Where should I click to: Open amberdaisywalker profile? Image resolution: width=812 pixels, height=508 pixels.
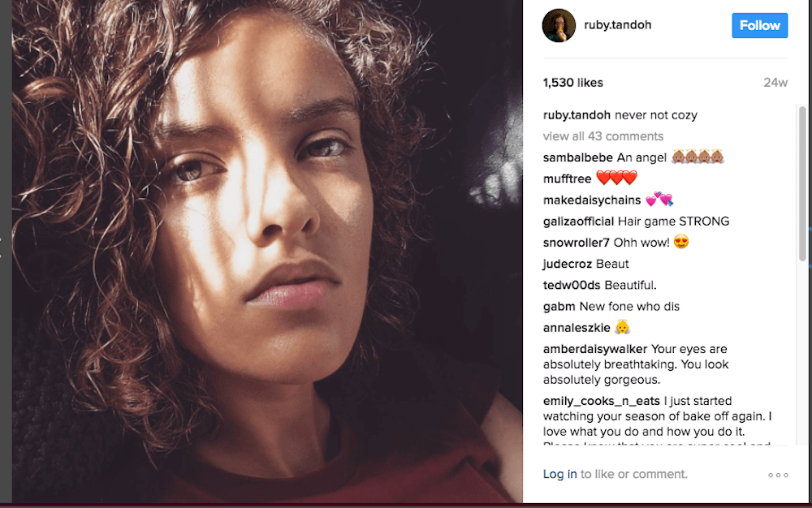595,349
